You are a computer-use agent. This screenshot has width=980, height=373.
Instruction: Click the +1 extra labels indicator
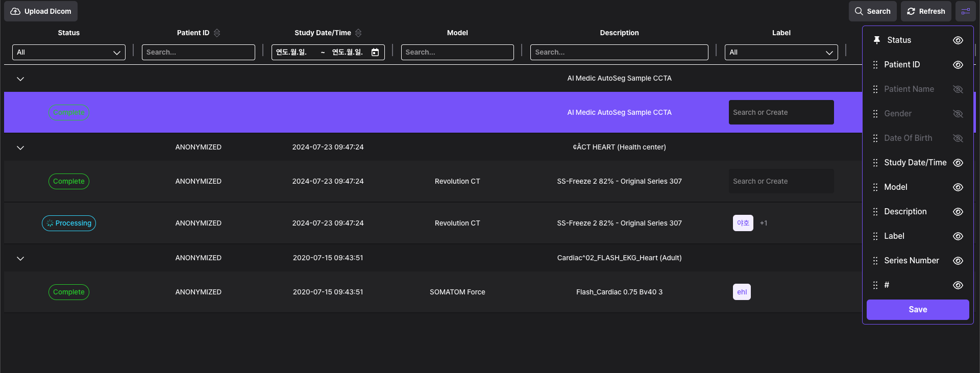[764, 223]
